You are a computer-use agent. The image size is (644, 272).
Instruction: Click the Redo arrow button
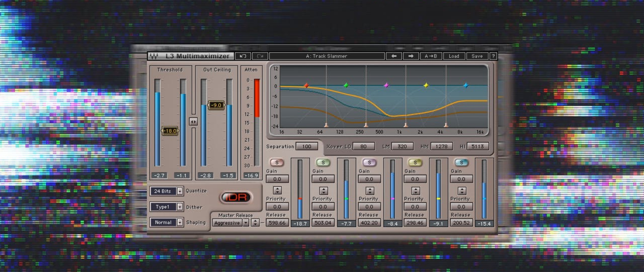pyautogui.click(x=260, y=56)
